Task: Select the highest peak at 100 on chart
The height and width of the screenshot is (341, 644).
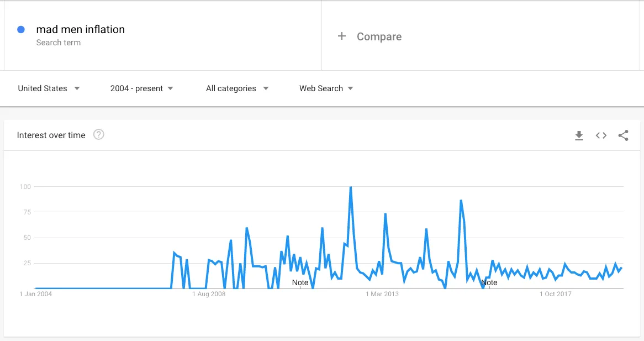Action: pos(350,187)
